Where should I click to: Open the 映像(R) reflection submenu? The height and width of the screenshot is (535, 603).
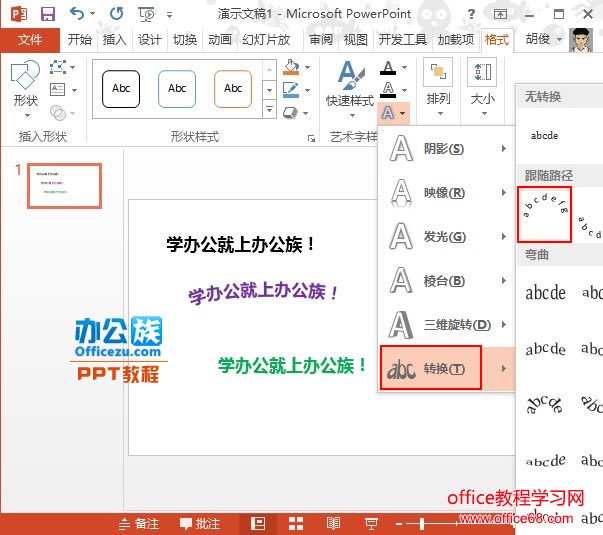(447, 192)
